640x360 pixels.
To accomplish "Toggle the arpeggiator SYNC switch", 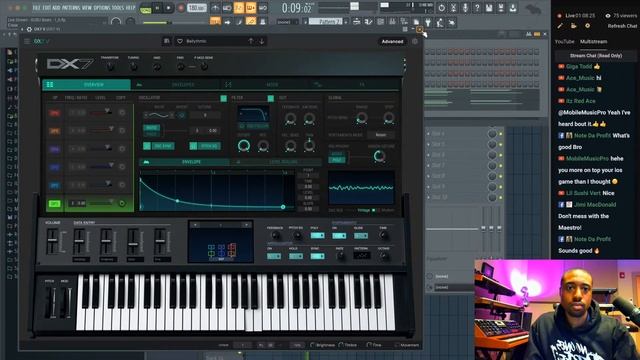I will [x=317, y=256].
